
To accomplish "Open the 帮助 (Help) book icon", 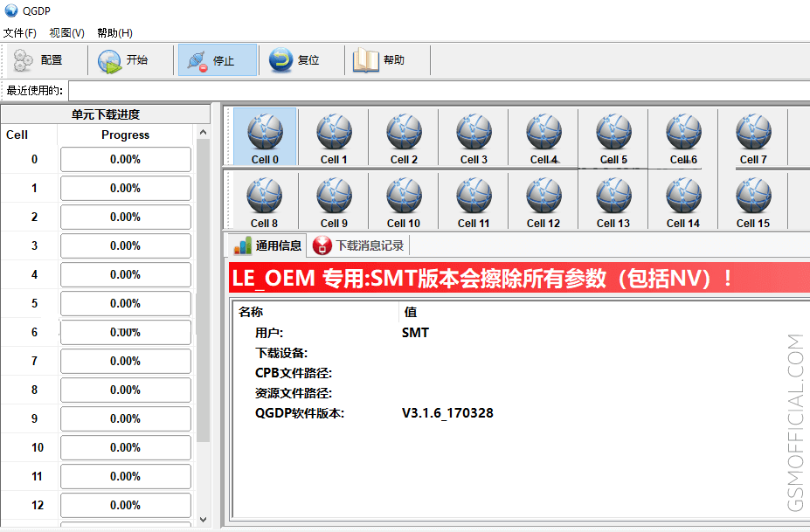I will click(x=366, y=60).
